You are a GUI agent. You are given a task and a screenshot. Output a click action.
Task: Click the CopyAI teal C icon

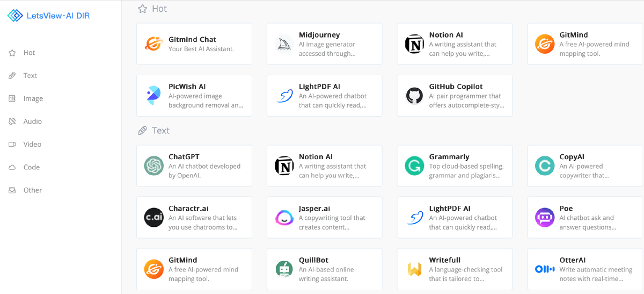[545, 166]
